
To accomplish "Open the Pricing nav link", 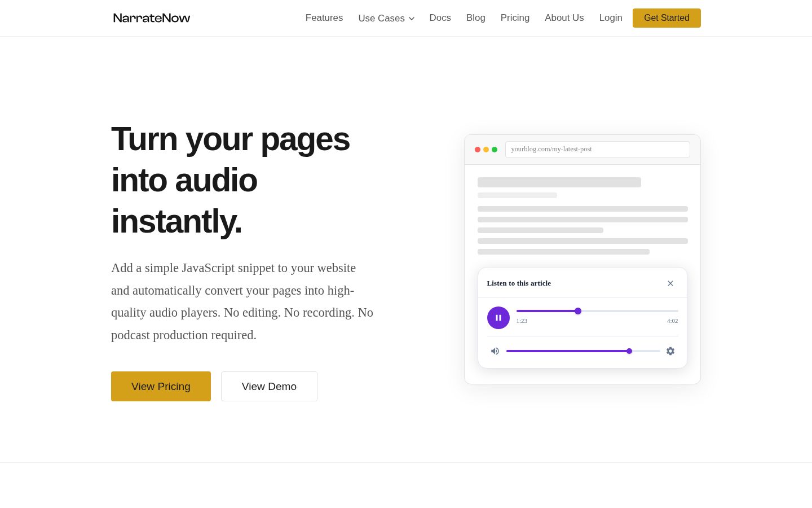I will (x=515, y=18).
